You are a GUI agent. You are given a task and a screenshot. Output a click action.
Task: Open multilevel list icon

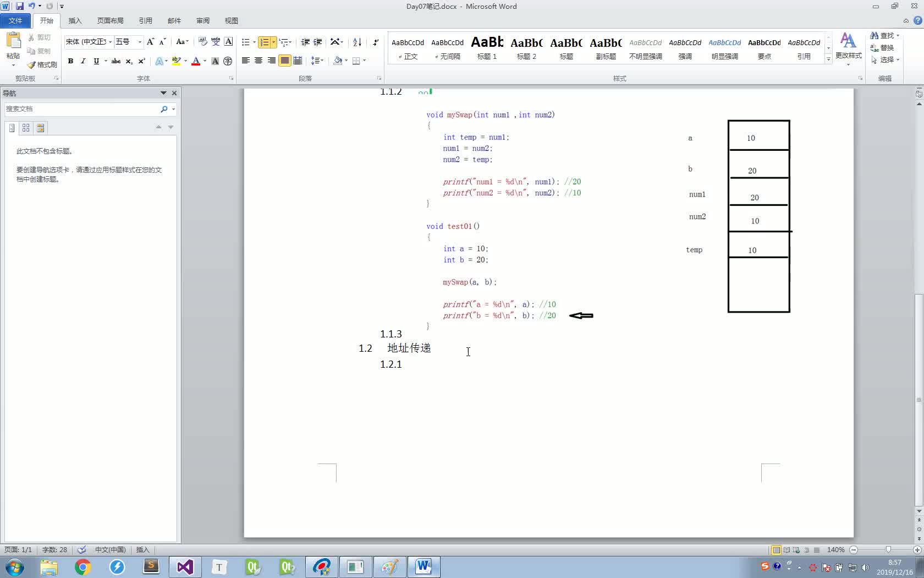coord(283,42)
